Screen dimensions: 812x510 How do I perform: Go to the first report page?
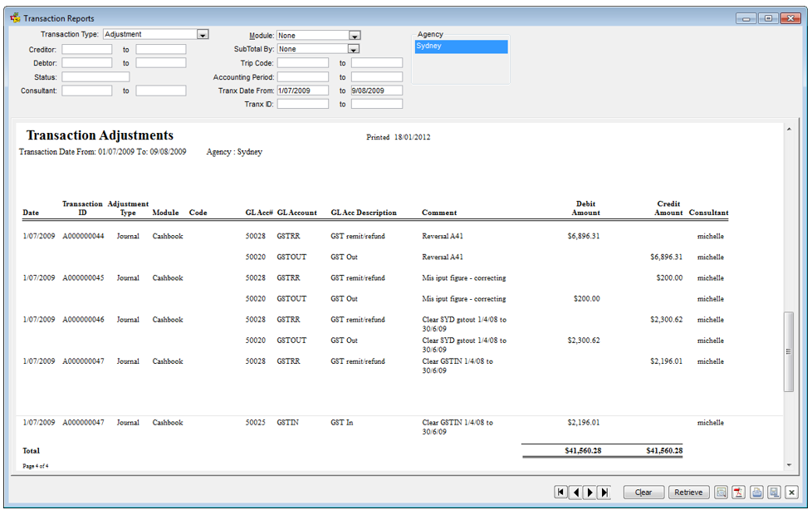(x=560, y=492)
